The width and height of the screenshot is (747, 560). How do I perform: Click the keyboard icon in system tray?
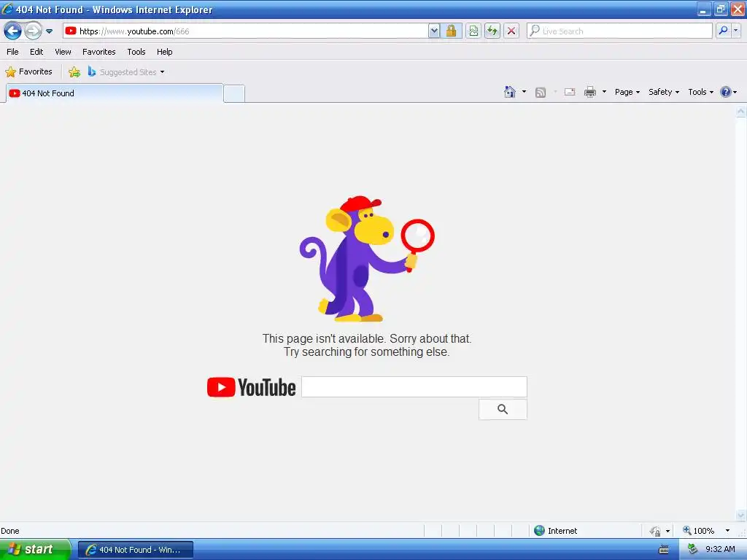[664, 550]
